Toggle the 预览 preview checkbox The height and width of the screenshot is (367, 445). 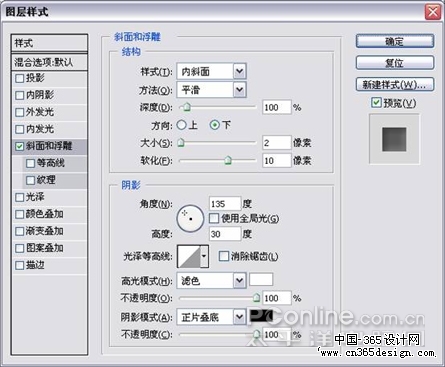[x=376, y=102]
